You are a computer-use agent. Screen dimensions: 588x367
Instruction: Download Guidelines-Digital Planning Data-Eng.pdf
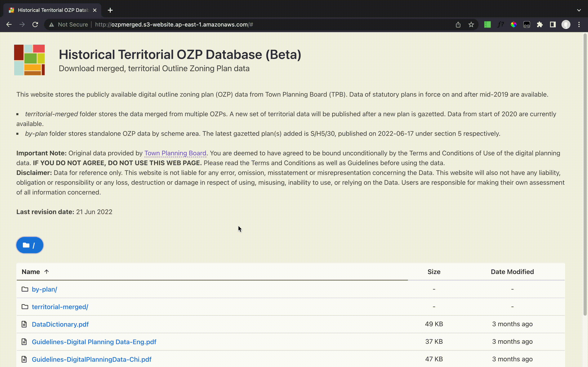[94, 342]
